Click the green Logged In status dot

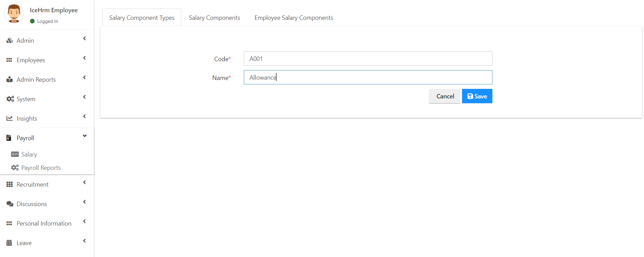32,21
